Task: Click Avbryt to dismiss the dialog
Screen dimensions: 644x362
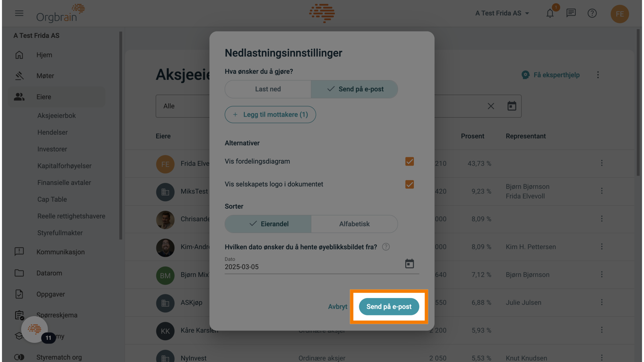Action: [x=337, y=306]
